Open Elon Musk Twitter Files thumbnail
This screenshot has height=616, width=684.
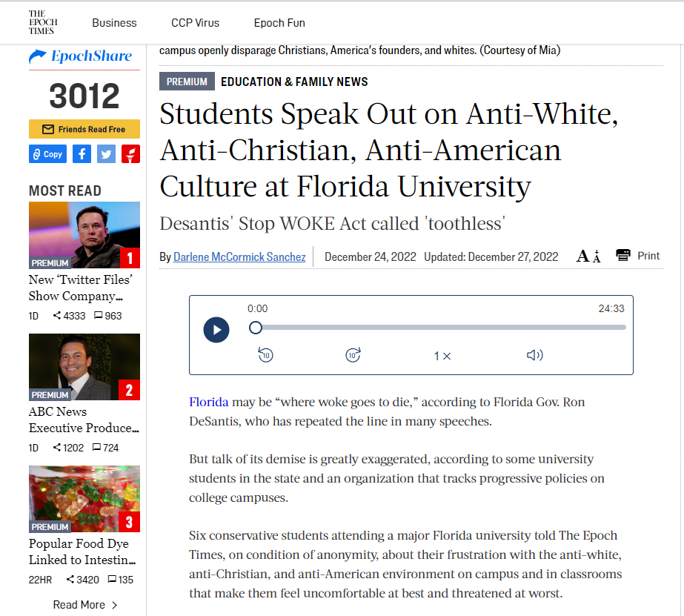tap(84, 235)
